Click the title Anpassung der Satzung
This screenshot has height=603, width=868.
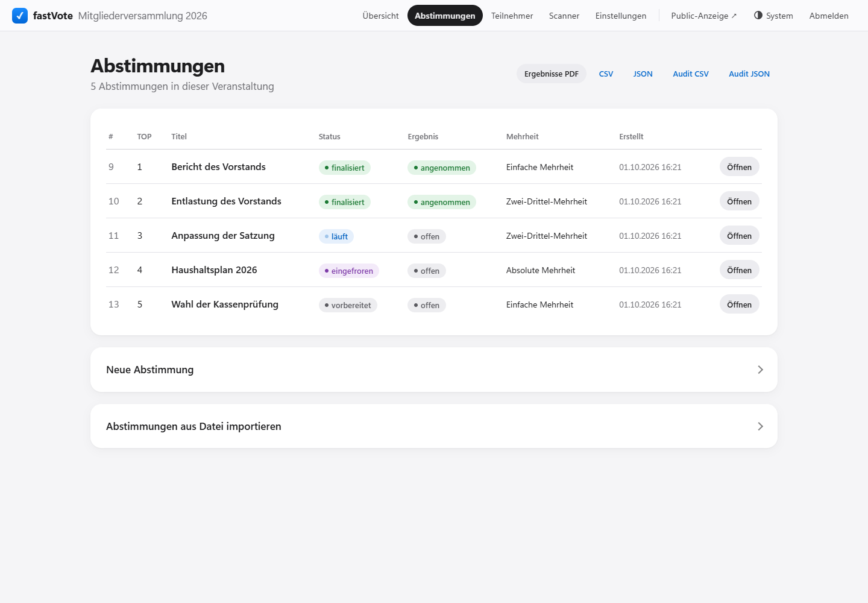pos(223,236)
